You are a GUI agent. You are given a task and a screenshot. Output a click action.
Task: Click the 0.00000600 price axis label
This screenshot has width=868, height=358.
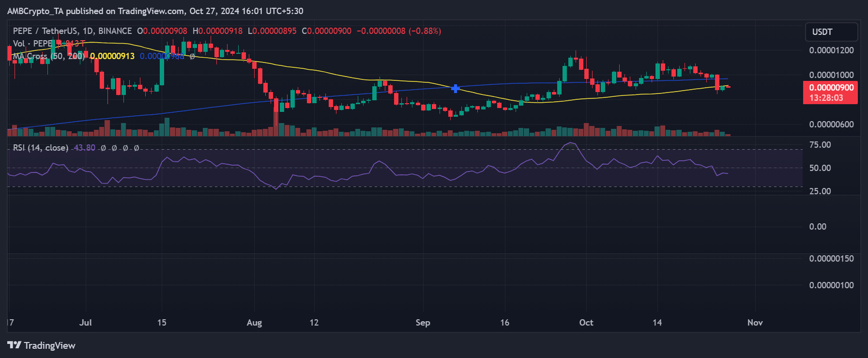[x=831, y=125]
